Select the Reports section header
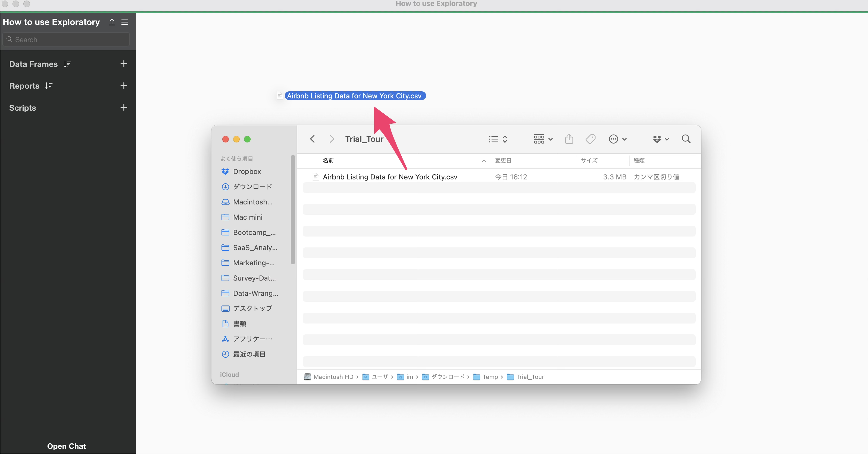868x454 pixels. point(24,86)
